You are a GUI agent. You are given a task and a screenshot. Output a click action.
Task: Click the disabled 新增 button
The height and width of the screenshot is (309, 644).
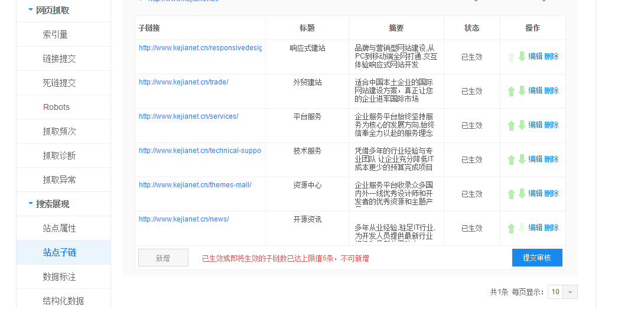[163, 258]
